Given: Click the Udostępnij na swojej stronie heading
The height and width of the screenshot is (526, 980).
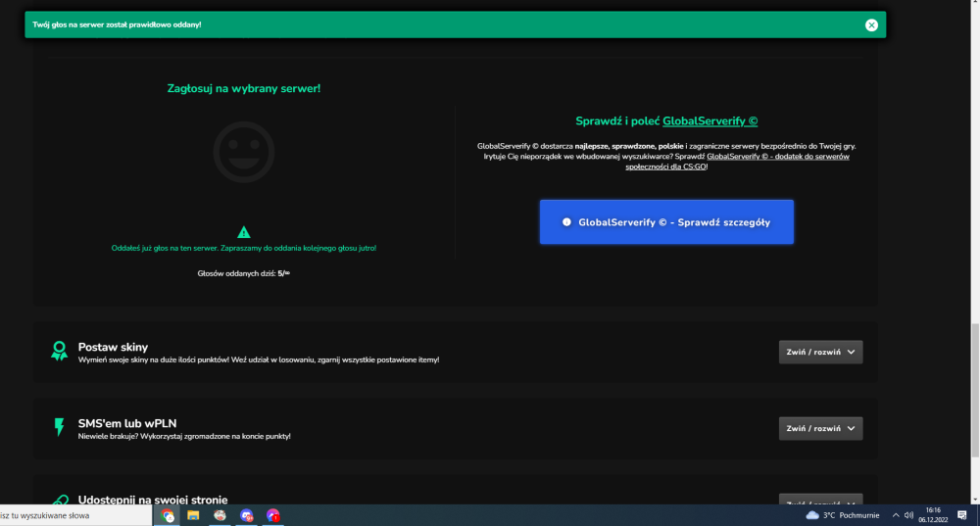Looking at the screenshot, I should point(153,500).
